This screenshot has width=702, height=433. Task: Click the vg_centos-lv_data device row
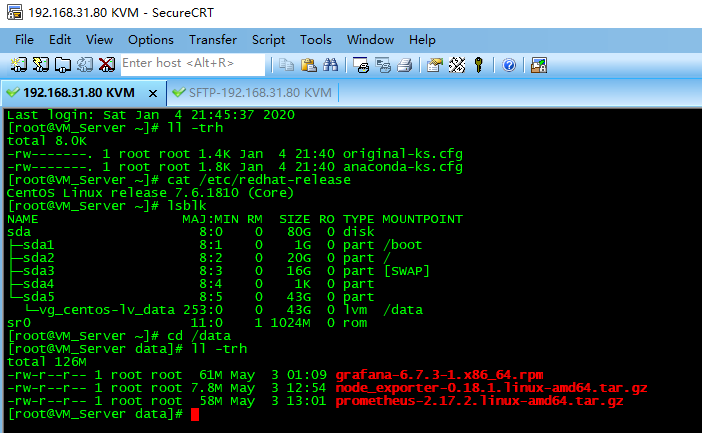coord(215,310)
